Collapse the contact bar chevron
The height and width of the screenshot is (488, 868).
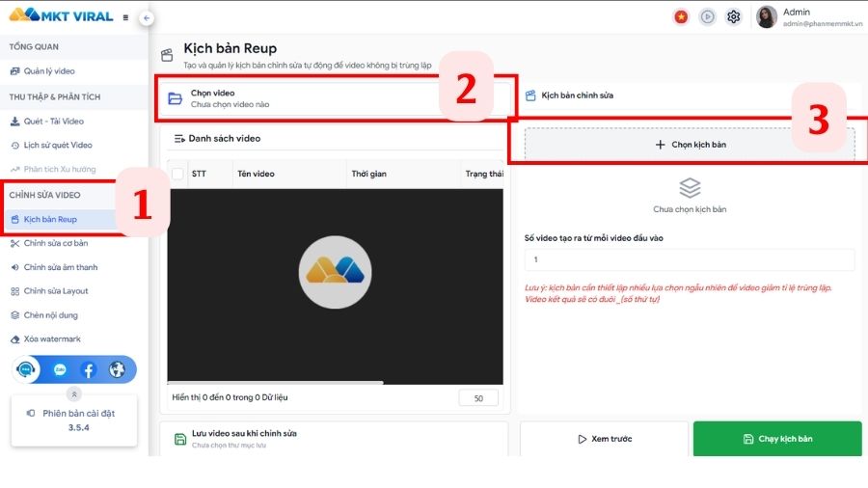[x=74, y=393]
